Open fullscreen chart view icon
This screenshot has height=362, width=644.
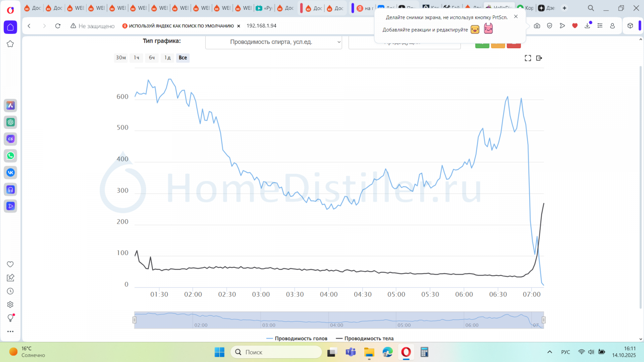(x=528, y=58)
